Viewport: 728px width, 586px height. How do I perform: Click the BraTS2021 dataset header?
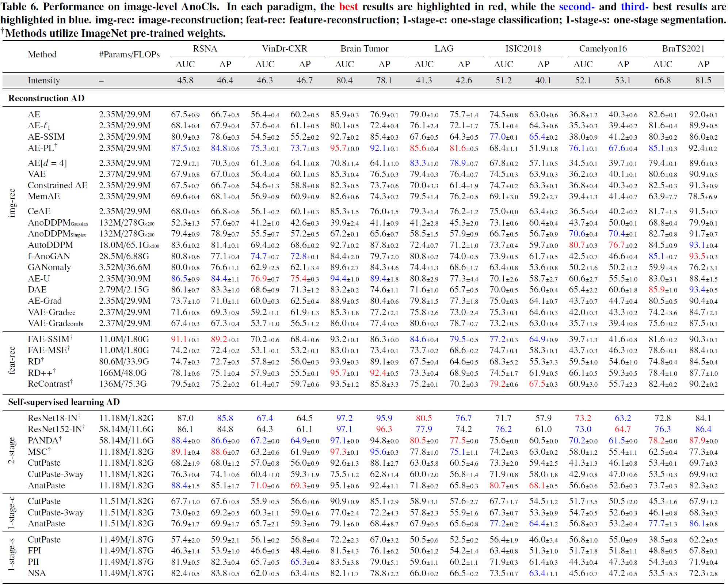683,49
